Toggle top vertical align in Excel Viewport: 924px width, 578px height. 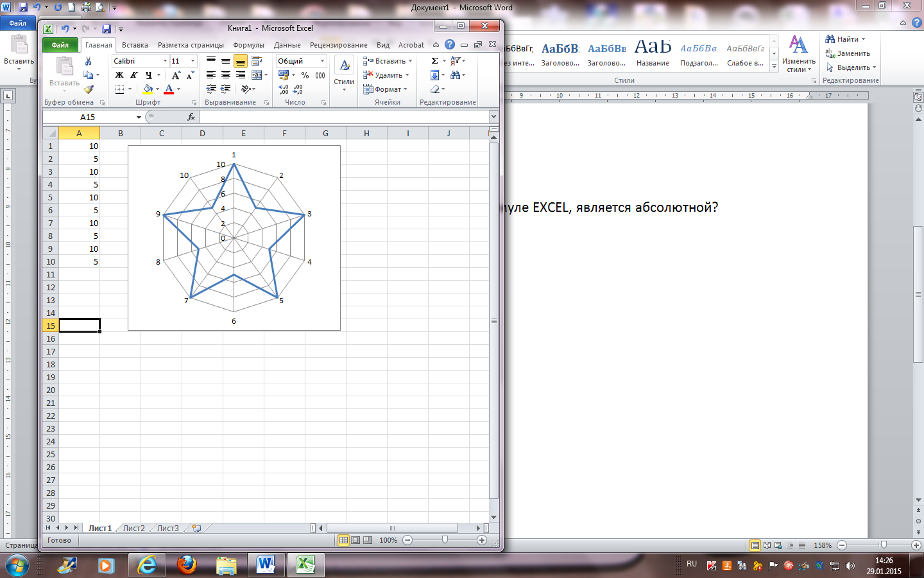click(211, 61)
